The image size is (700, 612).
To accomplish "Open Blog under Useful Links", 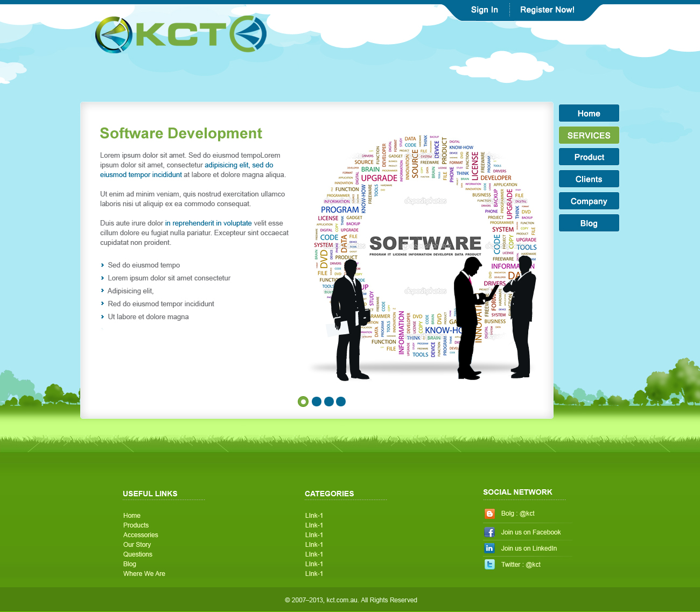I will click(130, 564).
